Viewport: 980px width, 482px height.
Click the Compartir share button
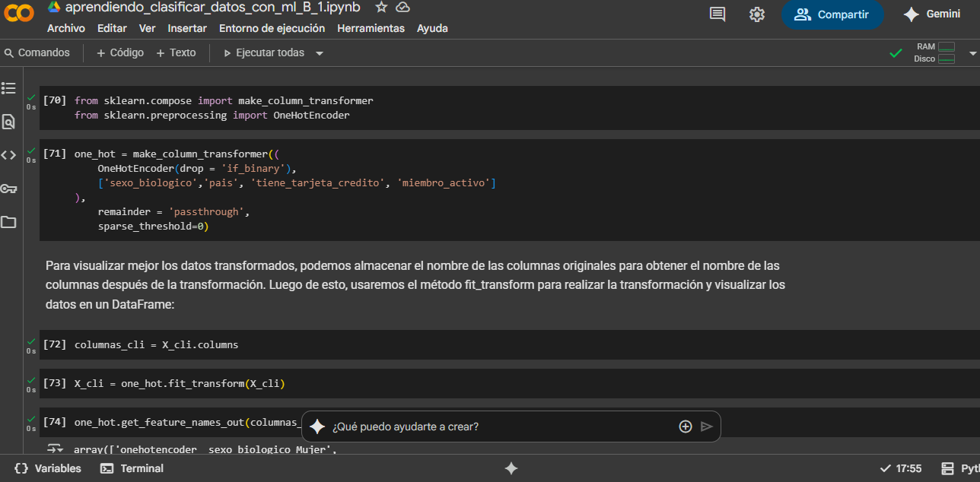tap(832, 14)
